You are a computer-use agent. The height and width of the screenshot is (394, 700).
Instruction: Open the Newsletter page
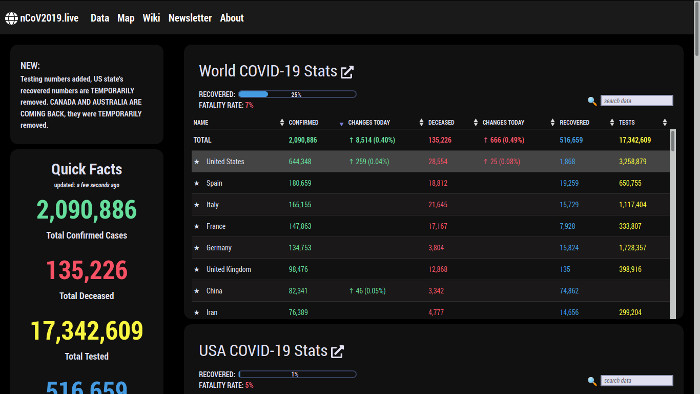[190, 18]
